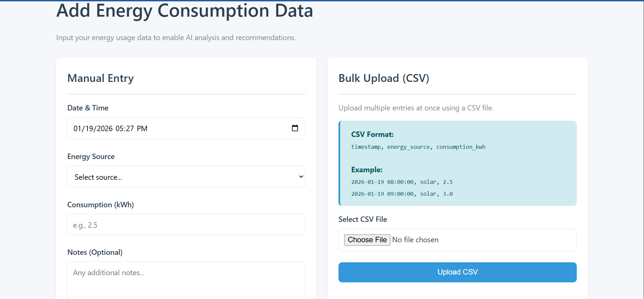Open the Select source combo box
644x299 pixels.
click(x=186, y=177)
